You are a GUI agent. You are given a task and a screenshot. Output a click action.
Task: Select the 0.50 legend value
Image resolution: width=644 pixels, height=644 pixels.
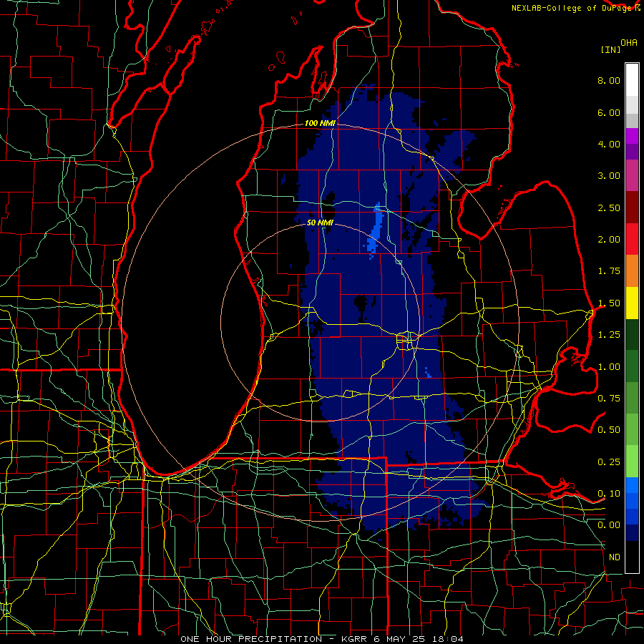[609, 430]
